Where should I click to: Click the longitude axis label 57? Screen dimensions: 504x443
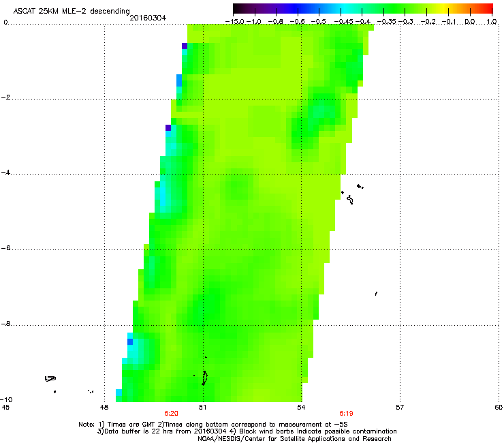(400, 408)
